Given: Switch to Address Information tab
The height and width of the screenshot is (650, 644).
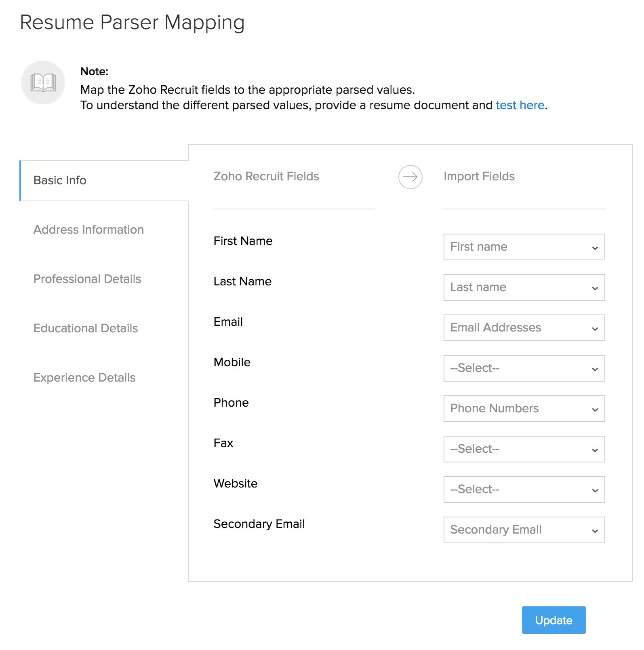Looking at the screenshot, I should [88, 230].
